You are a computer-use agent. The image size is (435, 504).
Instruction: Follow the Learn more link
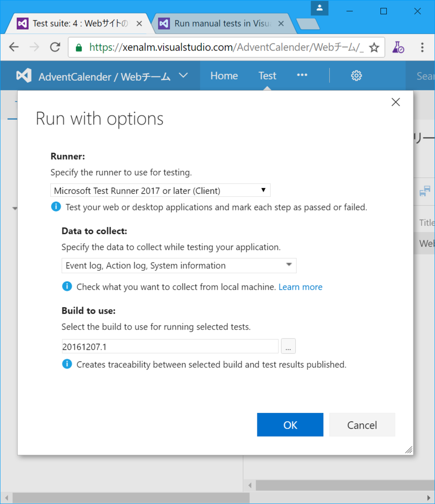tap(300, 287)
